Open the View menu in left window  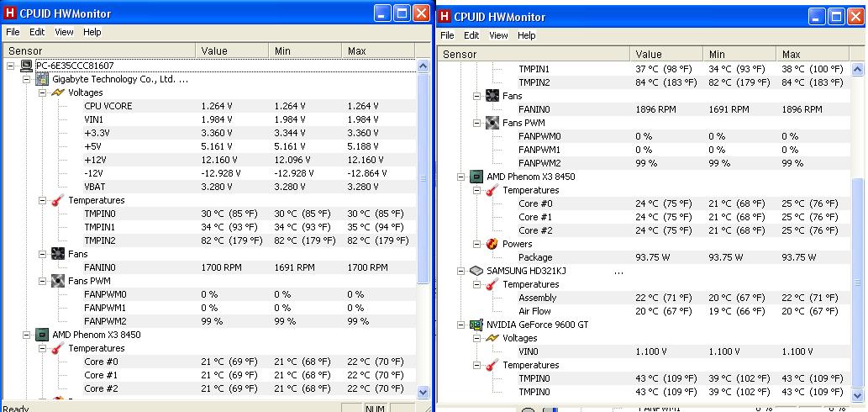click(64, 32)
